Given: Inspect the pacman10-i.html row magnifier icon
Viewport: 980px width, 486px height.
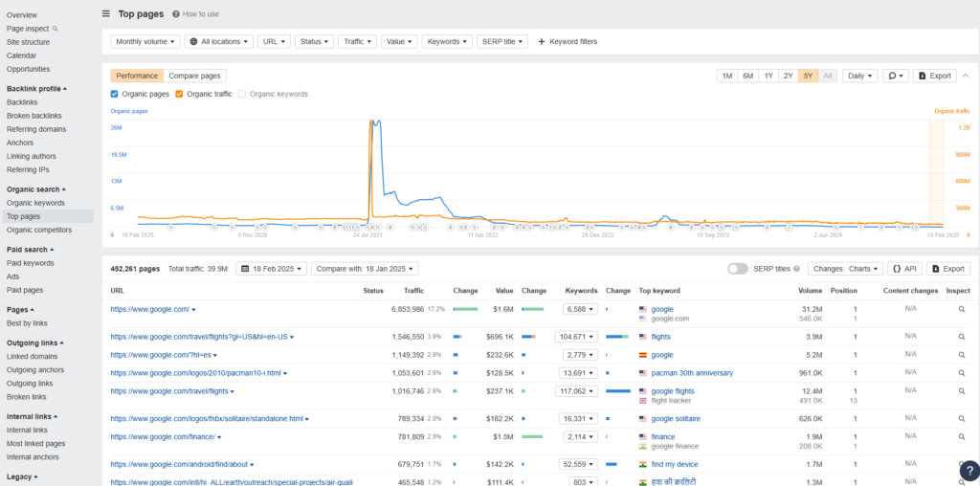Looking at the screenshot, I should pyautogui.click(x=961, y=373).
